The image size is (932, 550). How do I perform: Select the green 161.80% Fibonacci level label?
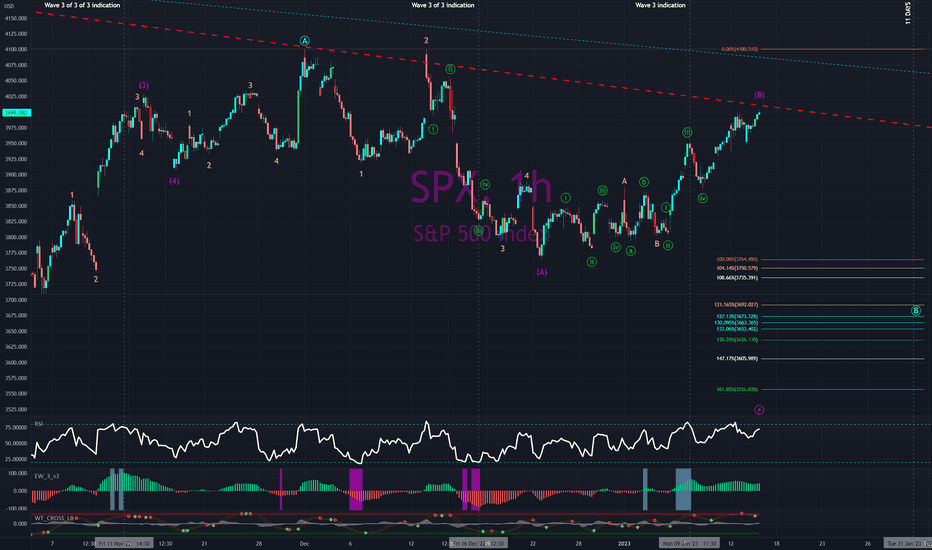point(737,389)
